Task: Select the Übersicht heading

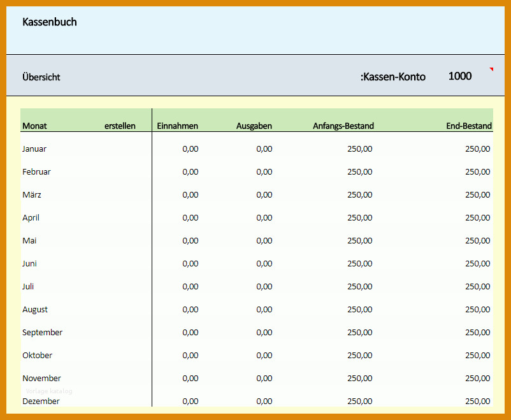Action: point(41,77)
